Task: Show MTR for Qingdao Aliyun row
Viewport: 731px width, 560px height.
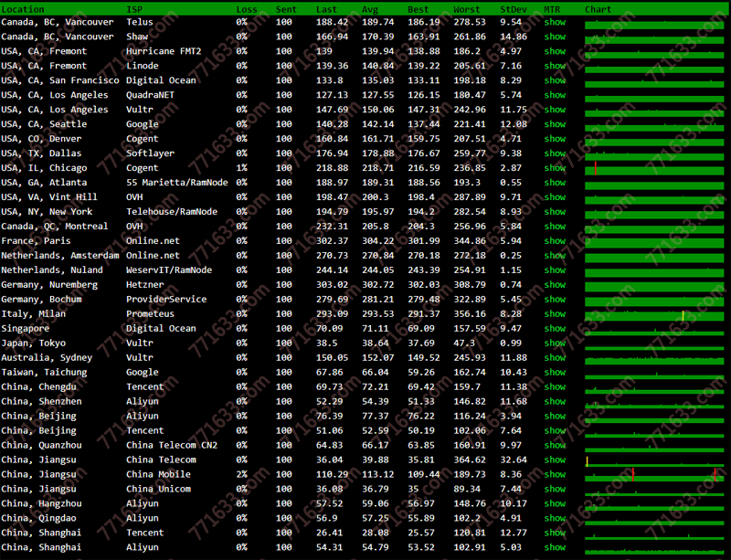Action: [x=555, y=518]
